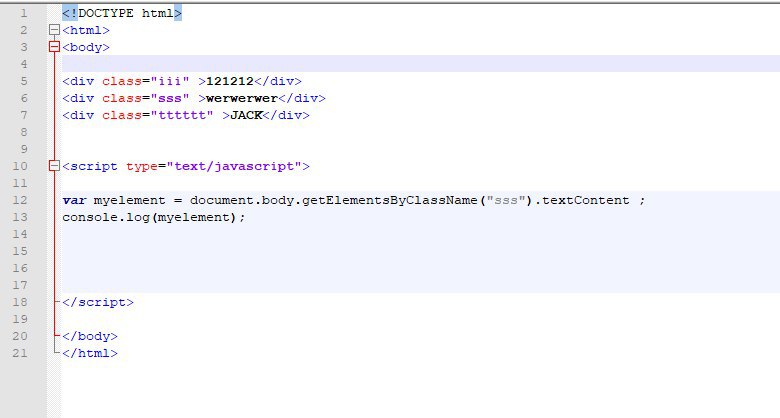
Task: Collapse the html tag fold marker
Action: pyautogui.click(x=55, y=30)
